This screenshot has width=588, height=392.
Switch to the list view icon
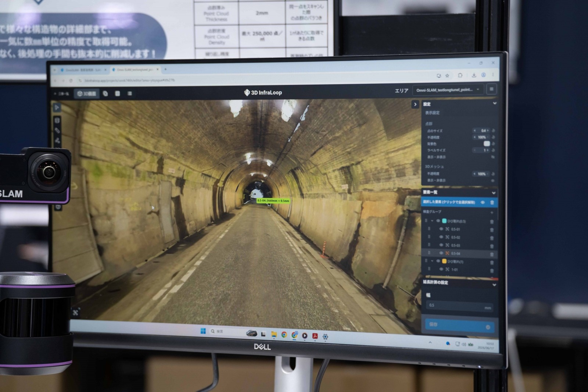pyautogui.click(x=130, y=94)
